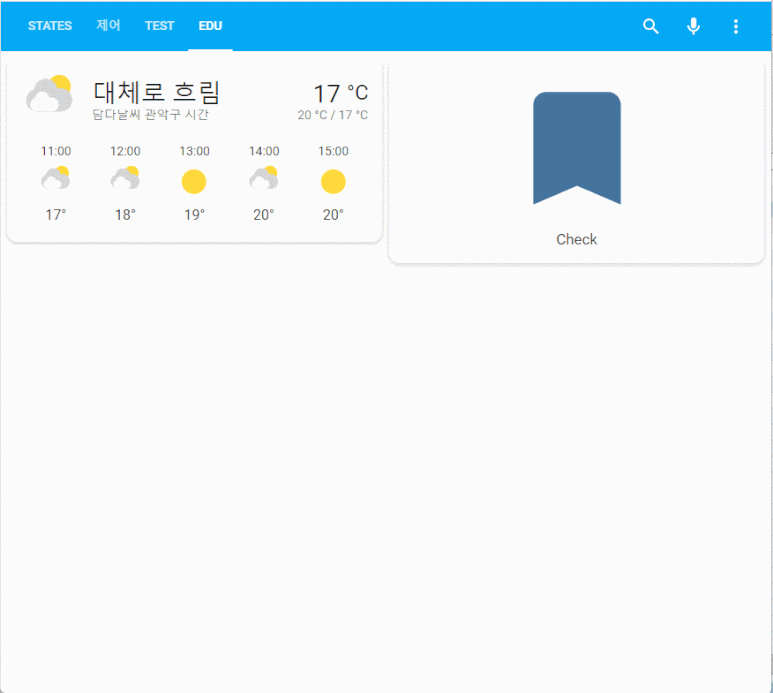Click the 19° forecast temperature
Image resolution: width=773 pixels, height=693 pixels.
point(194,215)
